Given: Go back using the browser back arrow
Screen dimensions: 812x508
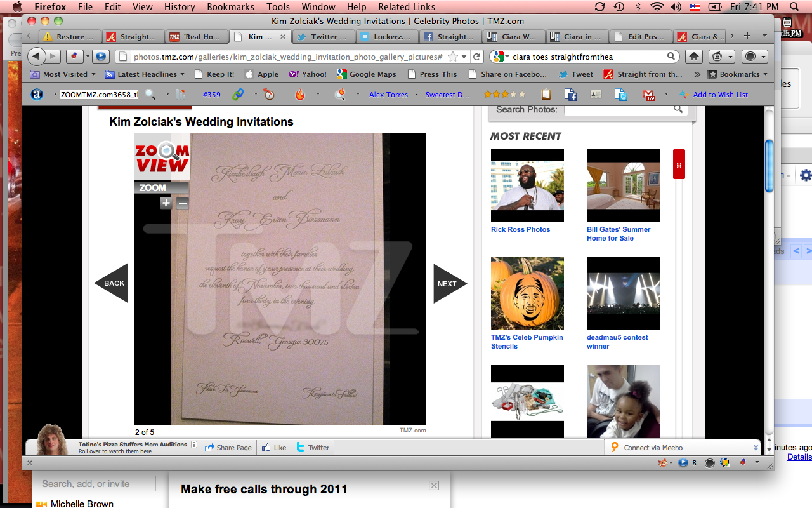Looking at the screenshot, I should point(36,57).
